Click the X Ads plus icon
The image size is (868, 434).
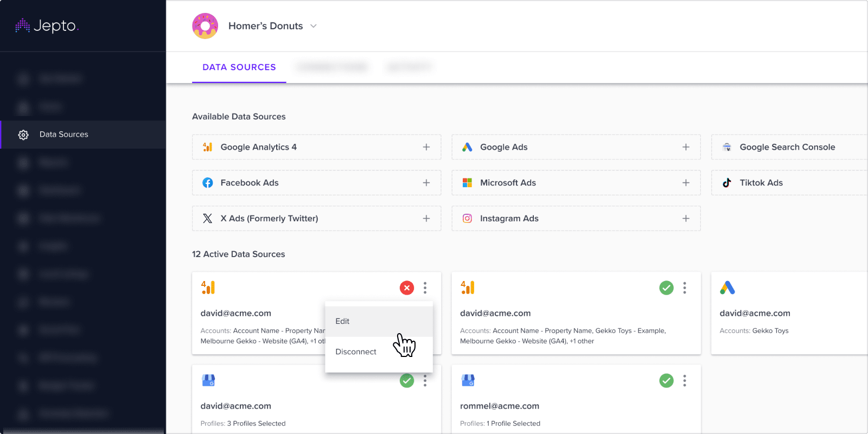[x=426, y=218]
